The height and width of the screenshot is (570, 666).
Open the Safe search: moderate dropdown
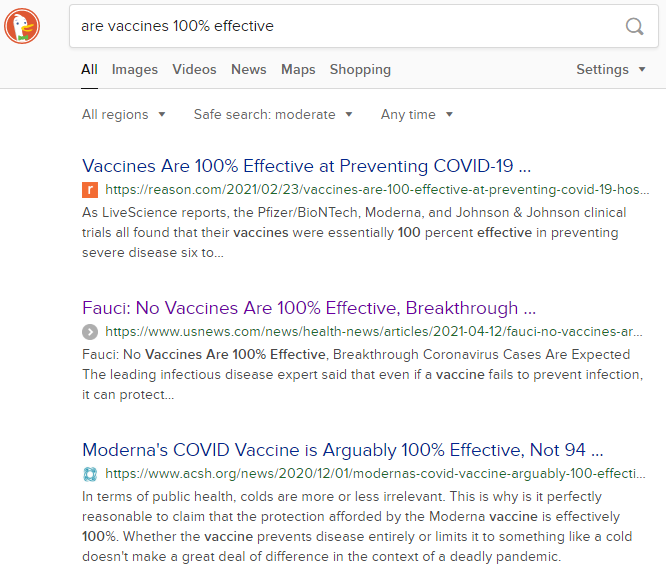273,114
